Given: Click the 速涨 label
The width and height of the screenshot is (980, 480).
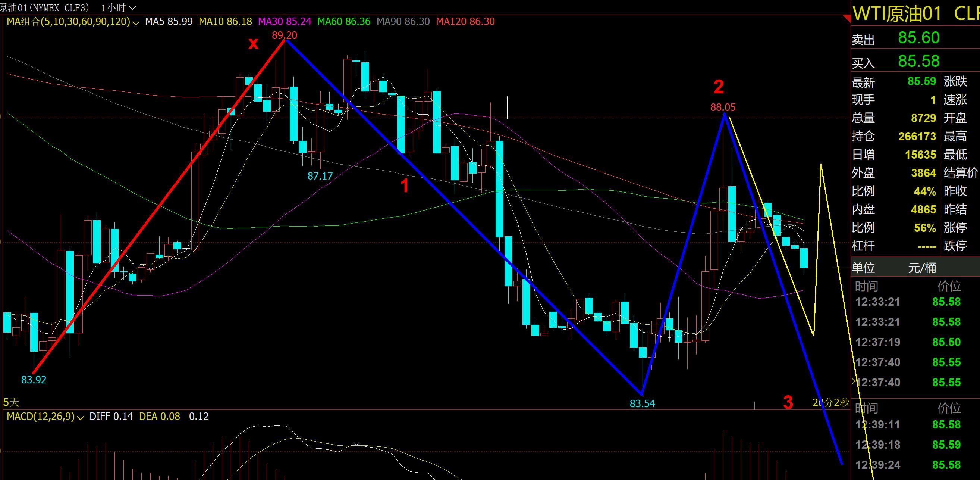Looking at the screenshot, I should click(x=955, y=100).
